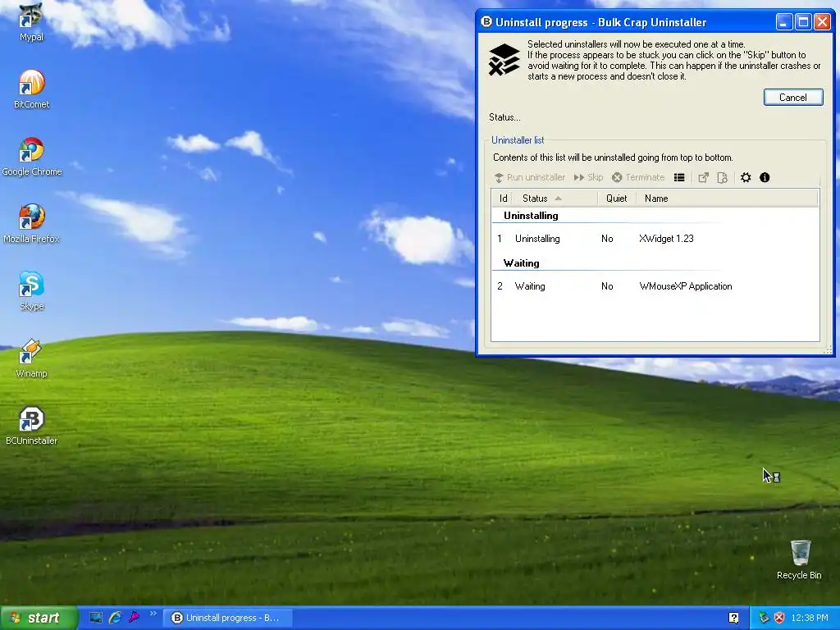Viewport: 840px width, 630px height.
Task: Click the Quiet column header
Action: pyautogui.click(x=617, y=199)
